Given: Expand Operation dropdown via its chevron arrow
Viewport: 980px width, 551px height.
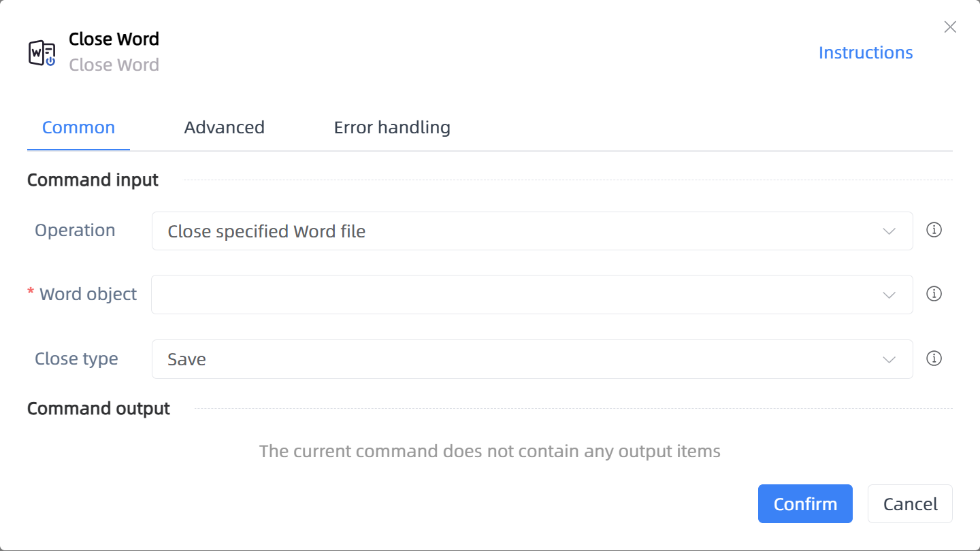Looking at the screenshot, I should pos(889,231).
